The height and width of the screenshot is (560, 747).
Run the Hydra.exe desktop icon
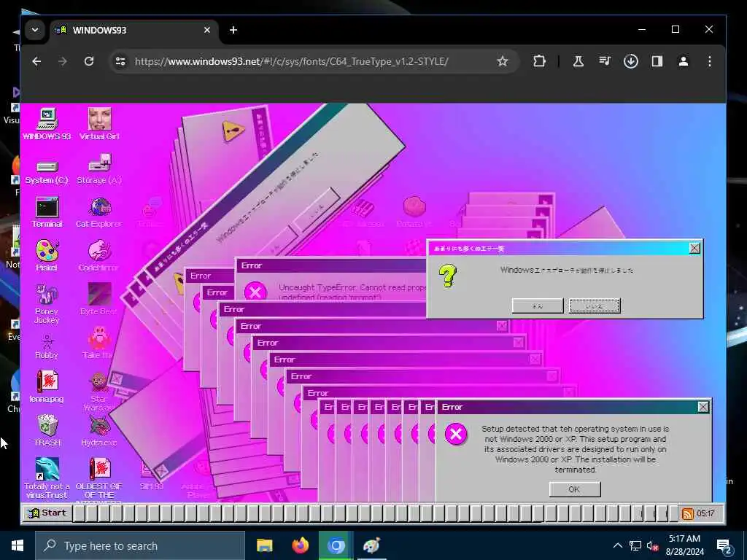[99, 430]
